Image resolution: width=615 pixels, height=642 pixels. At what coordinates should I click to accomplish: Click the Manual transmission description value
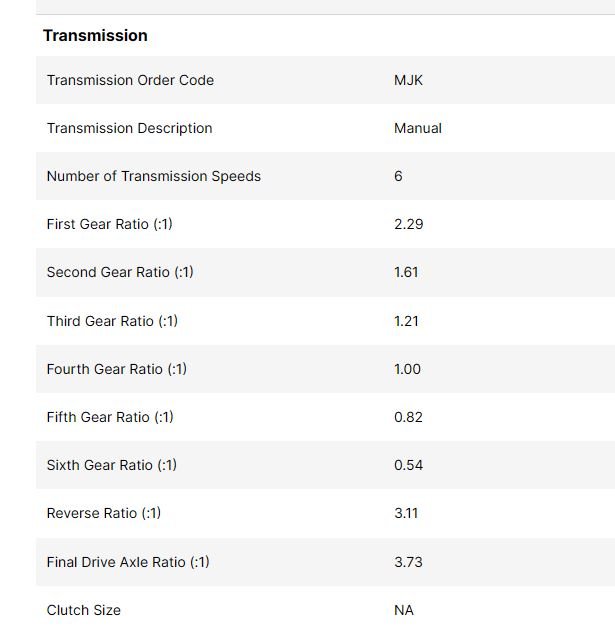click(418, 128)
